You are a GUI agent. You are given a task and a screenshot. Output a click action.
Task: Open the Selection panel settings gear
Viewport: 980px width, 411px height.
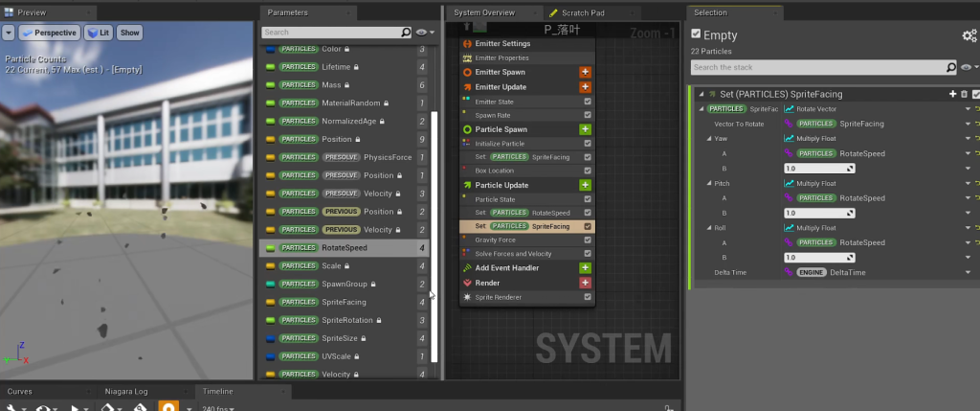click(969, 35)
